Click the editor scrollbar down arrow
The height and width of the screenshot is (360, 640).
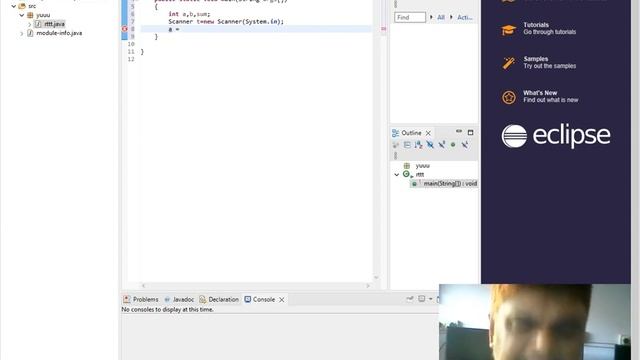[376, 278]
